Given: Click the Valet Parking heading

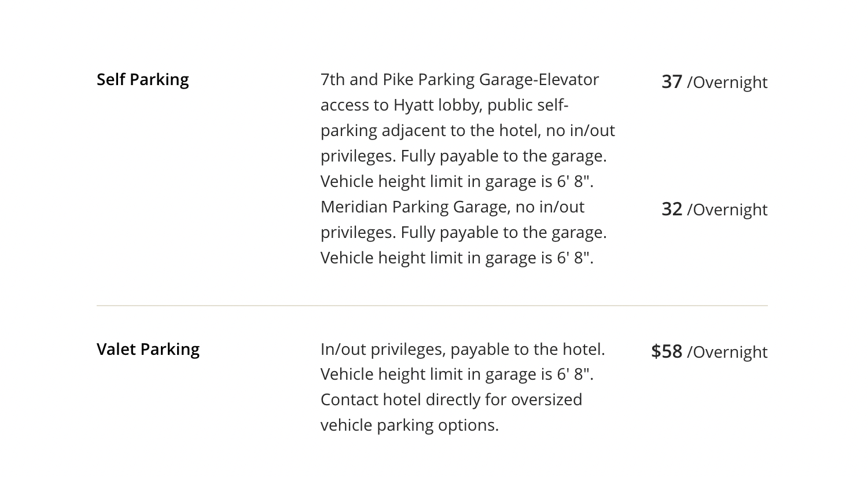Looking at the screenshot, I should [148, 349].
